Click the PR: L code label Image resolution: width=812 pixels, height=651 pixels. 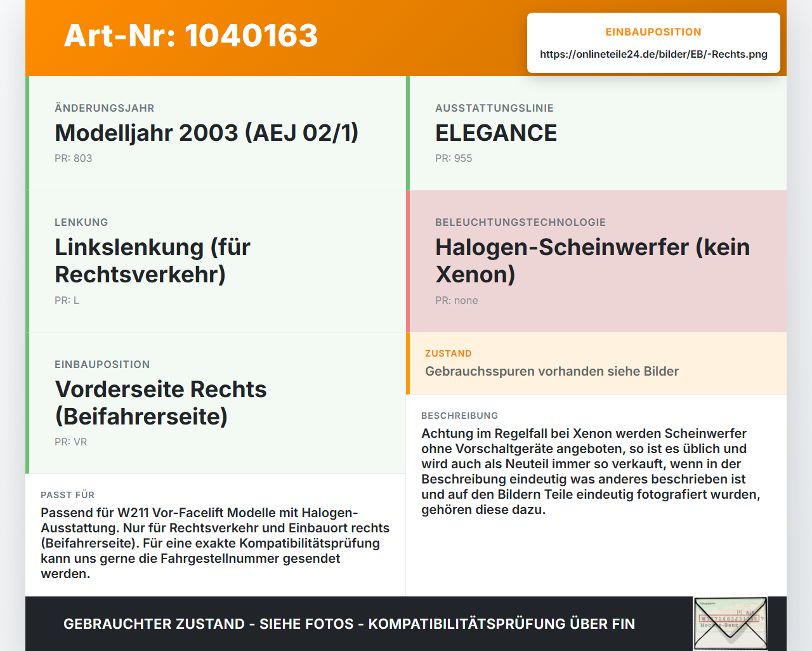67,300
